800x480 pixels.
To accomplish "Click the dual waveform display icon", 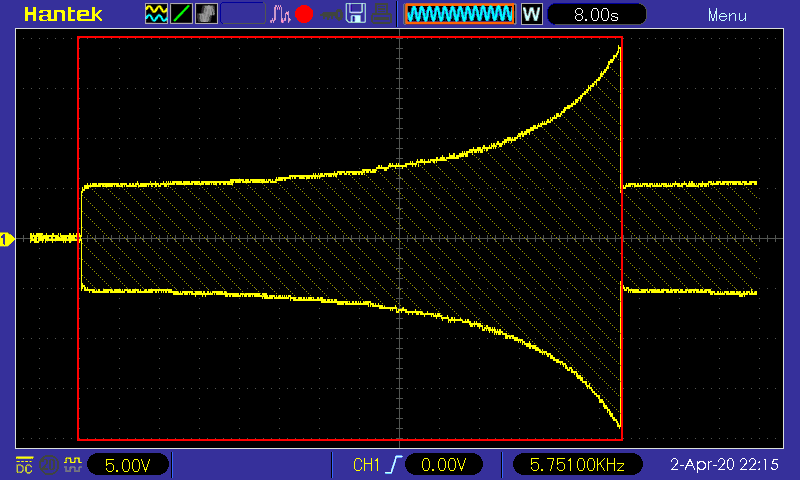I will pos(156,14).
